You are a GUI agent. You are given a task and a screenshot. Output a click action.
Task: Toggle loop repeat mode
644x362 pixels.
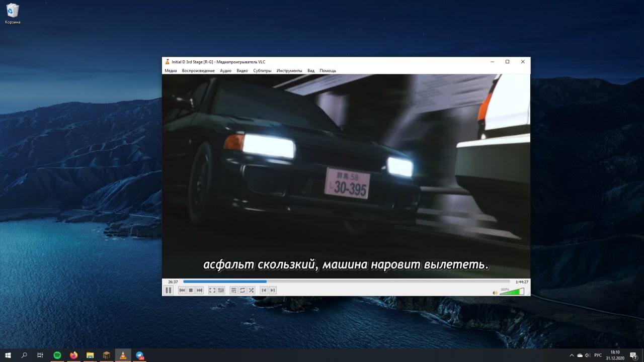pyautogui.click(x=242, y=290)
